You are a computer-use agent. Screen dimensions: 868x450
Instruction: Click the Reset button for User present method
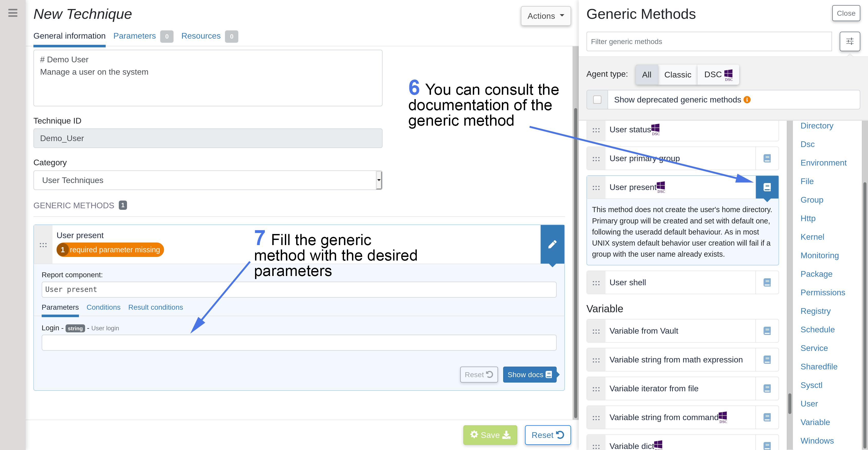coord(478,374)
